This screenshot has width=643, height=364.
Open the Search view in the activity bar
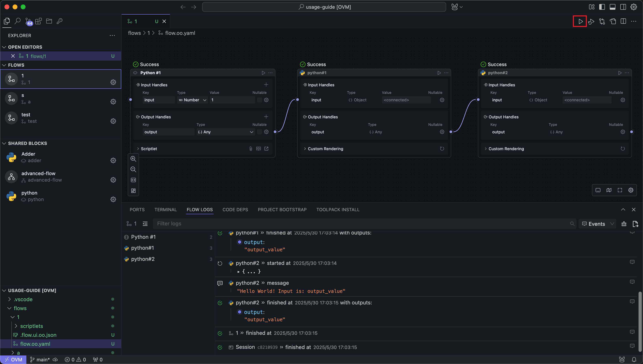(17, 21)
